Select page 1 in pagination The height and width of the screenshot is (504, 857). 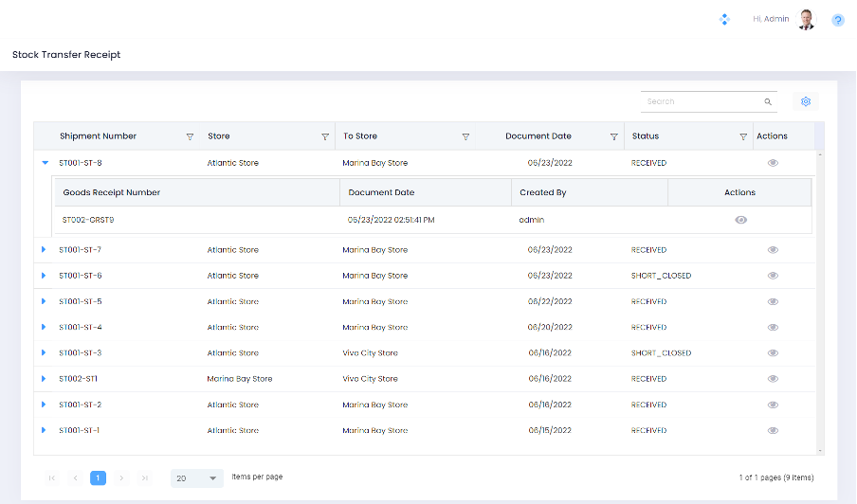(x=99, y=478)
